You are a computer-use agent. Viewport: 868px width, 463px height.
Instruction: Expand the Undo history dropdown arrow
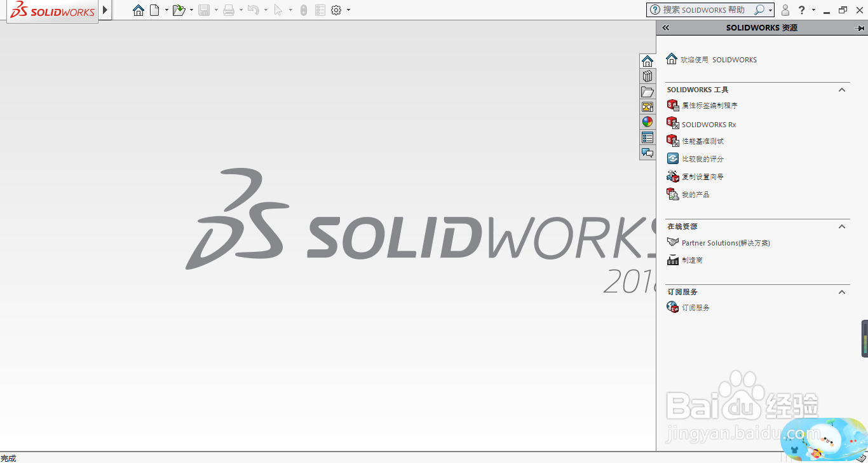[266, 10]
